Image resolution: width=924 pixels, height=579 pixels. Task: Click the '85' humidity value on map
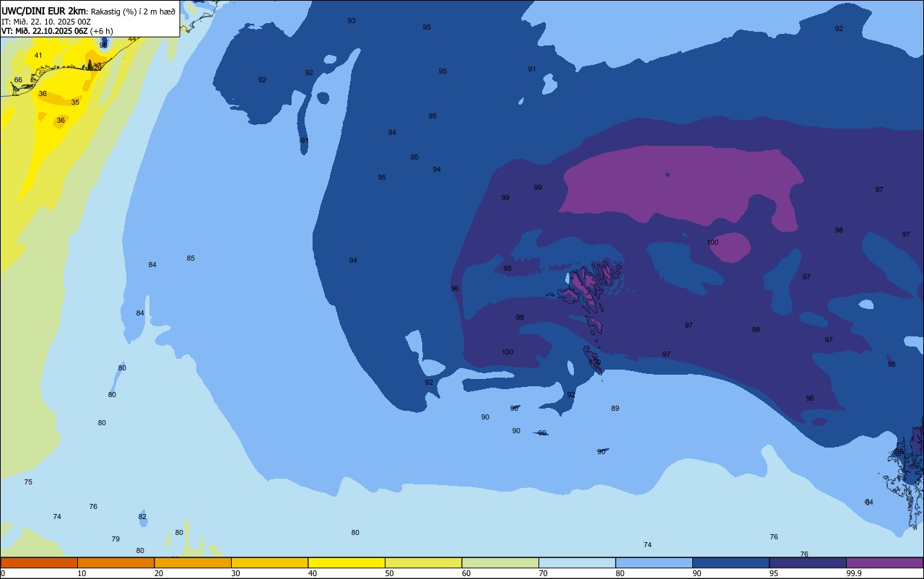click(191, 258)
